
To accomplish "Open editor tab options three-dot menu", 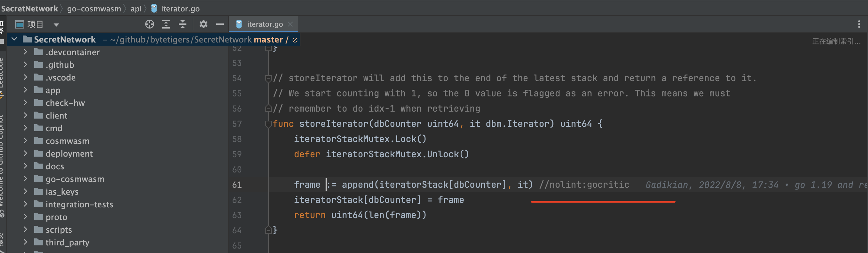I will [x=859, y=24].
